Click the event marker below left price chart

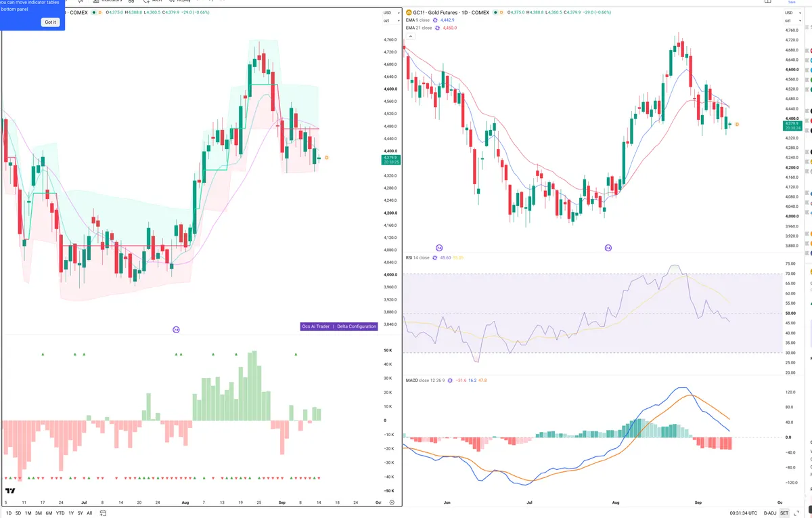pyautogui.click(x=176, y=330)
